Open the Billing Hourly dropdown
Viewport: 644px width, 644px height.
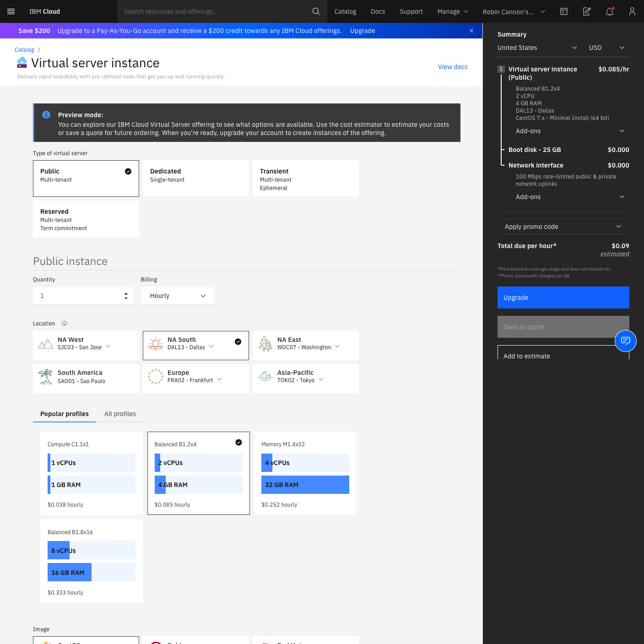click(178, 296)
